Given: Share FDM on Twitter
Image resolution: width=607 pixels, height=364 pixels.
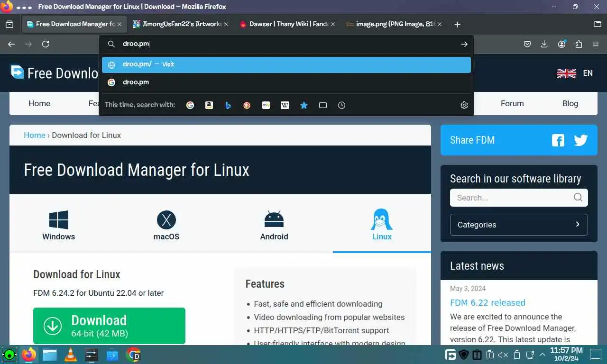Looking at the screenshot, I should [580, 140].
